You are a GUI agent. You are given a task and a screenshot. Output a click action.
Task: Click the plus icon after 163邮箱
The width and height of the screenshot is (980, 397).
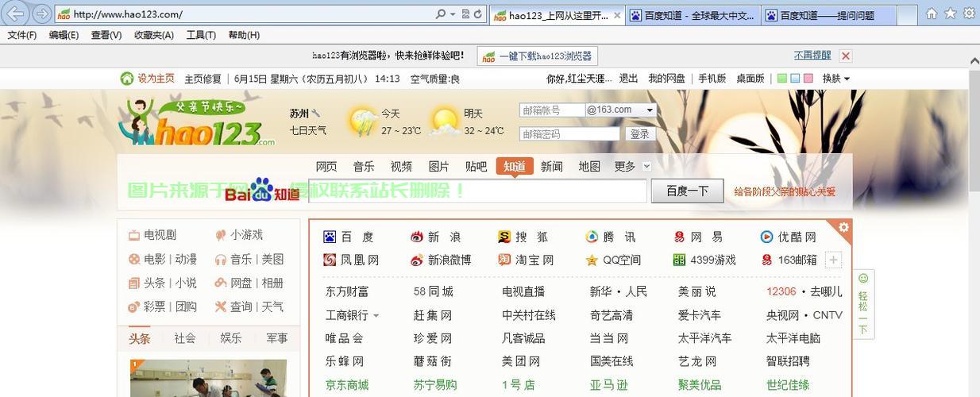tap(833, 260)
